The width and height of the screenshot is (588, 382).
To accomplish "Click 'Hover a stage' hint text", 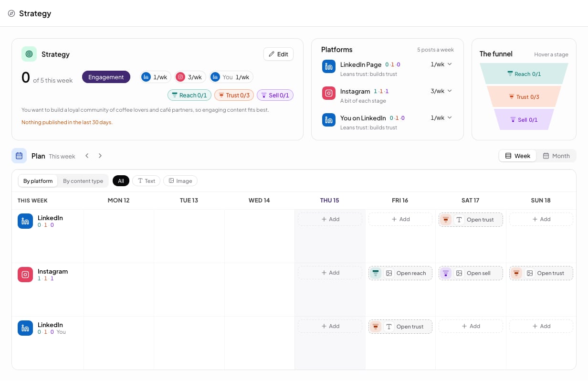I will [x=551, y=54].
